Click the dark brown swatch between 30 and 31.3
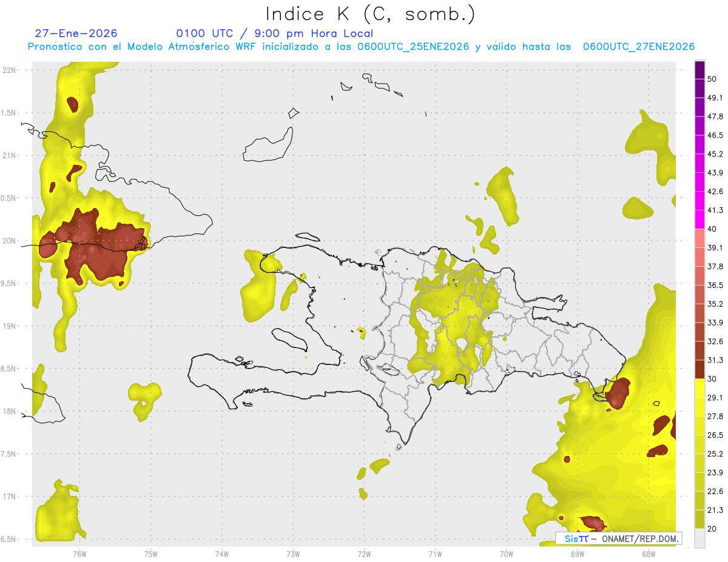The image size is (728, 562). click(699, 370)
